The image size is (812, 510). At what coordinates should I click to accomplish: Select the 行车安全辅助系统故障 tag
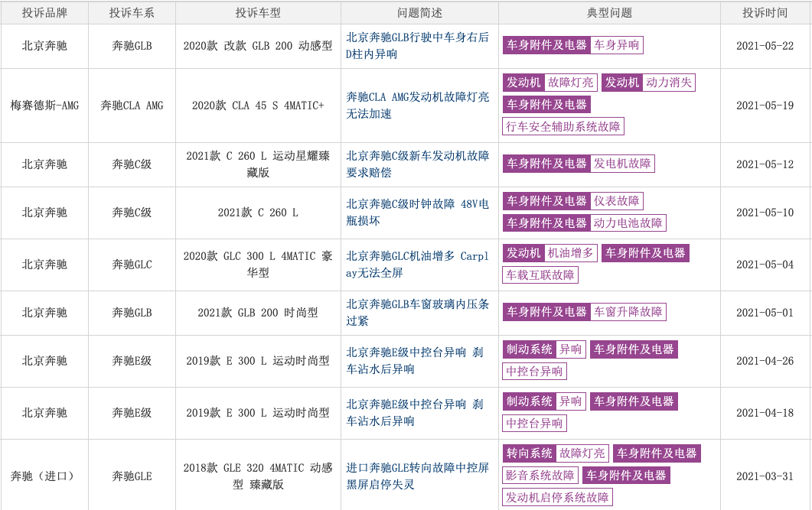click(563, 127)
